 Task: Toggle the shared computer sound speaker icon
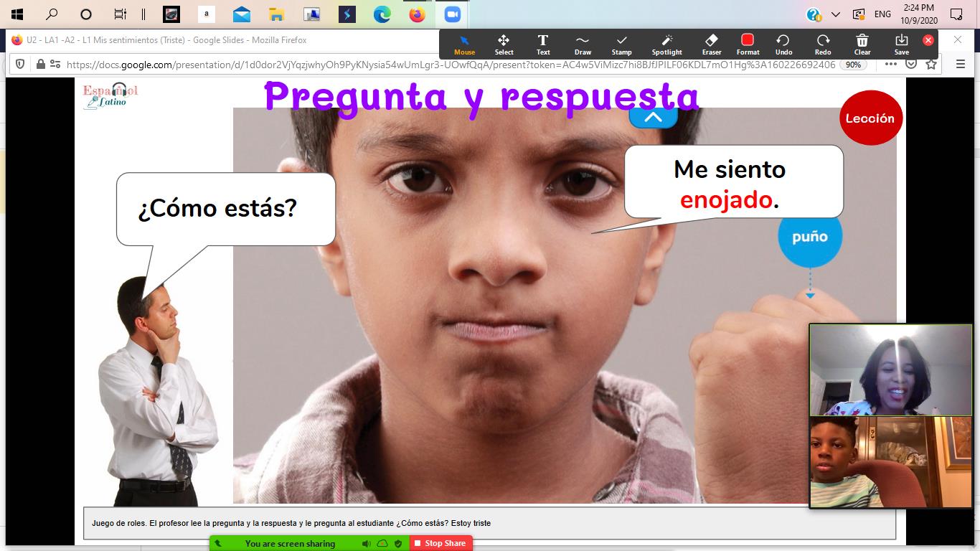click(x=367, y=544)
